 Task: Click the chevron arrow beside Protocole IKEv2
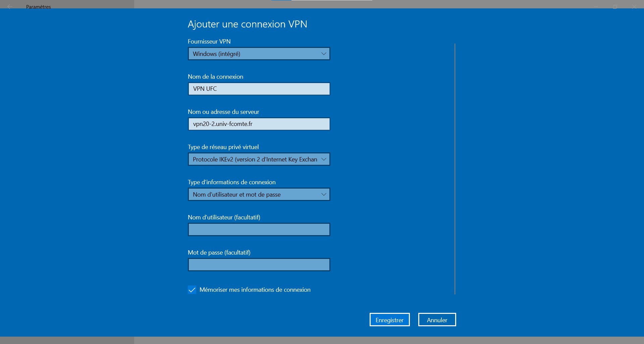click(323, 159)
